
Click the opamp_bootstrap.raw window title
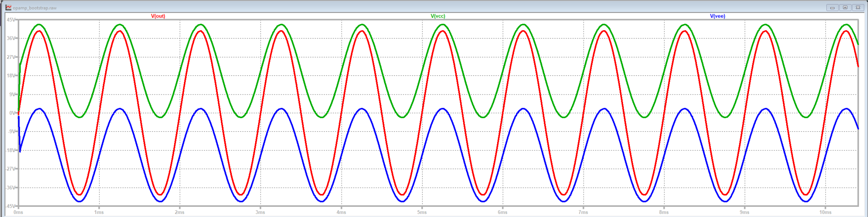tap(35, 8)
